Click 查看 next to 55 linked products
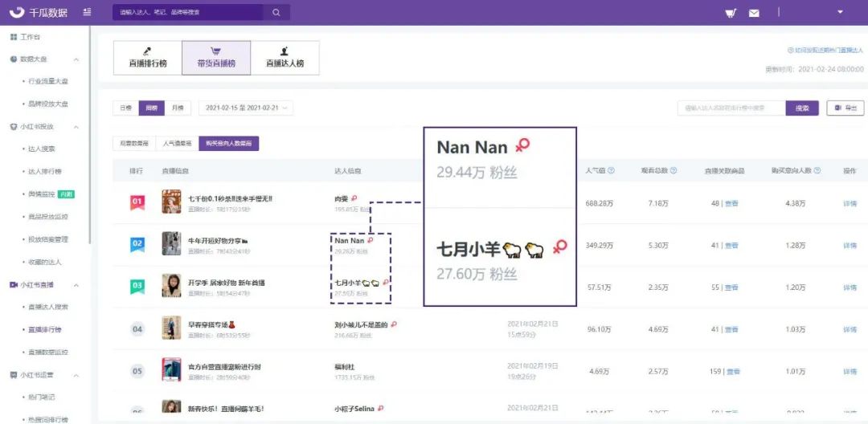Screen dimensions: 868x424 coord(731,287)
